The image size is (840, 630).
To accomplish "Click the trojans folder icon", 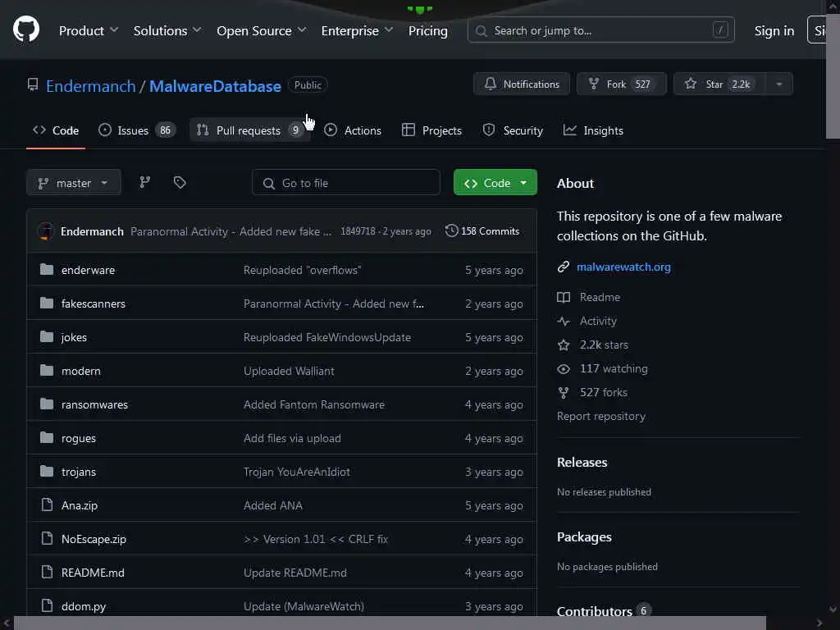I will (47, 472).
